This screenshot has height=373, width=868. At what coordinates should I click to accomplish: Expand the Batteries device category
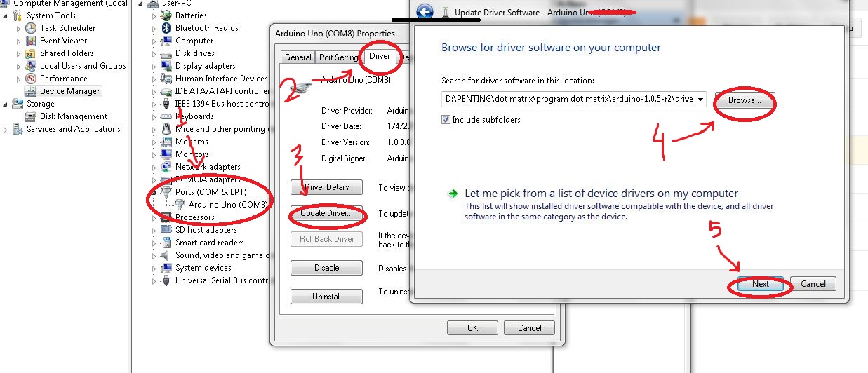point(154,15)
